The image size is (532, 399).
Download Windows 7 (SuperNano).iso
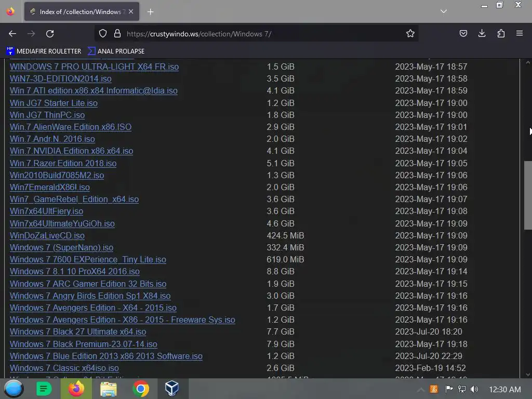pos(61,247)
